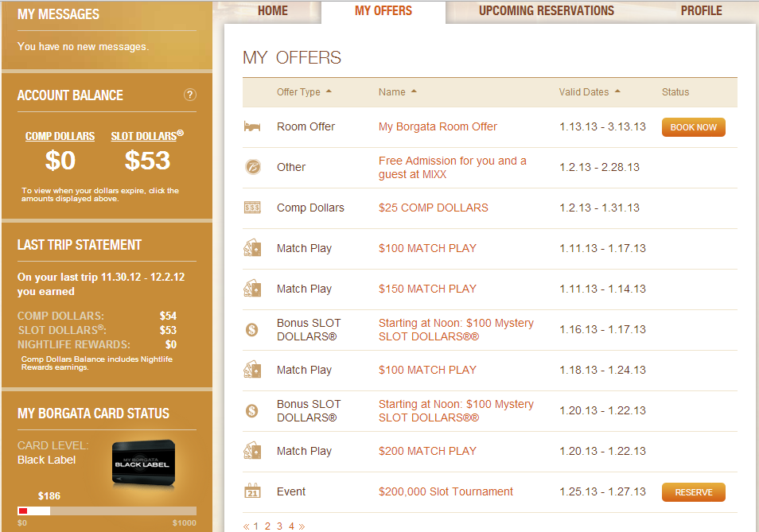Click the $1000 card level goal label

(x=185, y=522)
